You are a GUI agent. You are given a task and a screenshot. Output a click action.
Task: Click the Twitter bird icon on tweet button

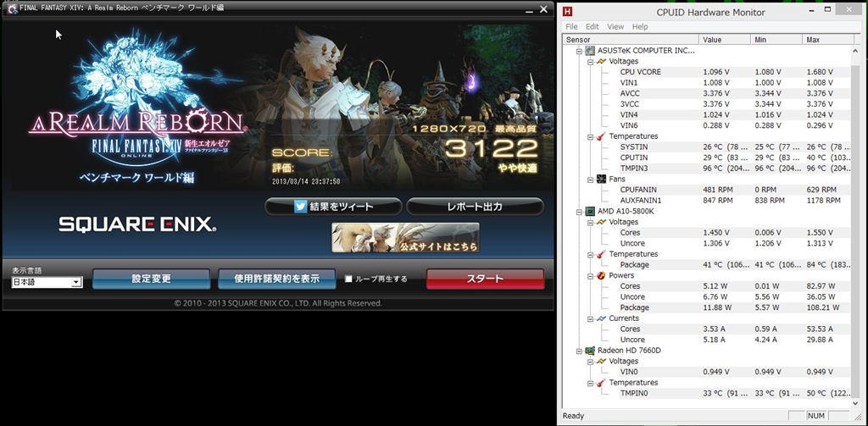click(x=301, y=207)
